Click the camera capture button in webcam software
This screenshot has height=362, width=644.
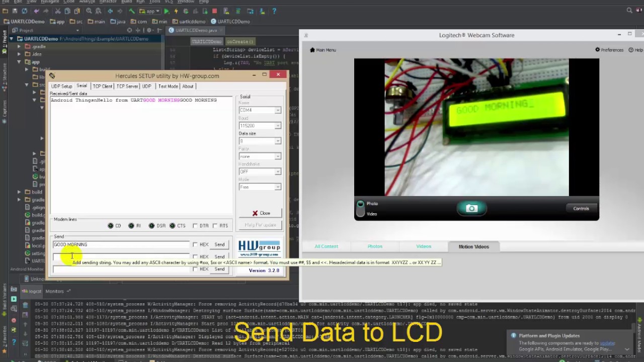(x=471, y=208)
